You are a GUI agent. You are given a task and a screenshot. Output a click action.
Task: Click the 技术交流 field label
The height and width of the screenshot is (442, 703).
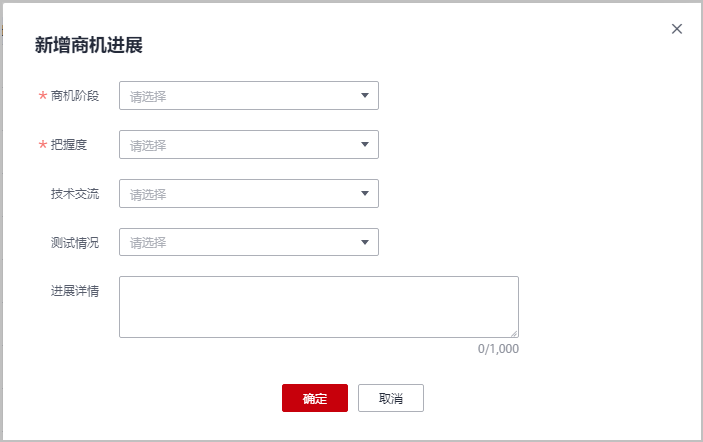75,193
